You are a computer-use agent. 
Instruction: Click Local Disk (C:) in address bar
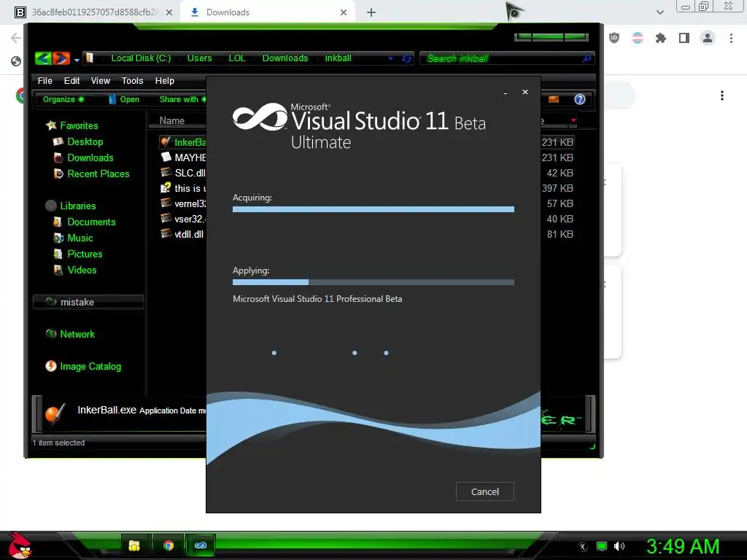pyautogui.click(x=141, y=58)
